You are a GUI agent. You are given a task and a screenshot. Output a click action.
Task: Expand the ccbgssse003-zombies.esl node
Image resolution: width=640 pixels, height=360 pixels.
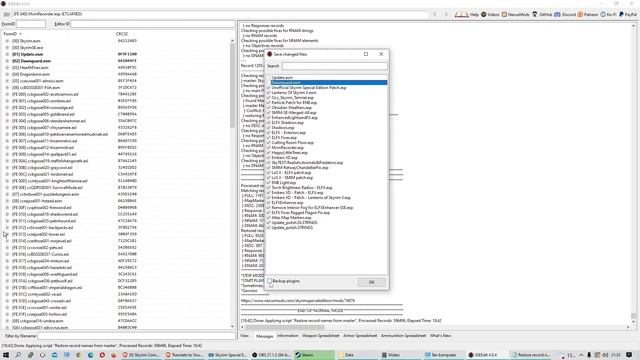pyautogui.click(x=7, y=101)
